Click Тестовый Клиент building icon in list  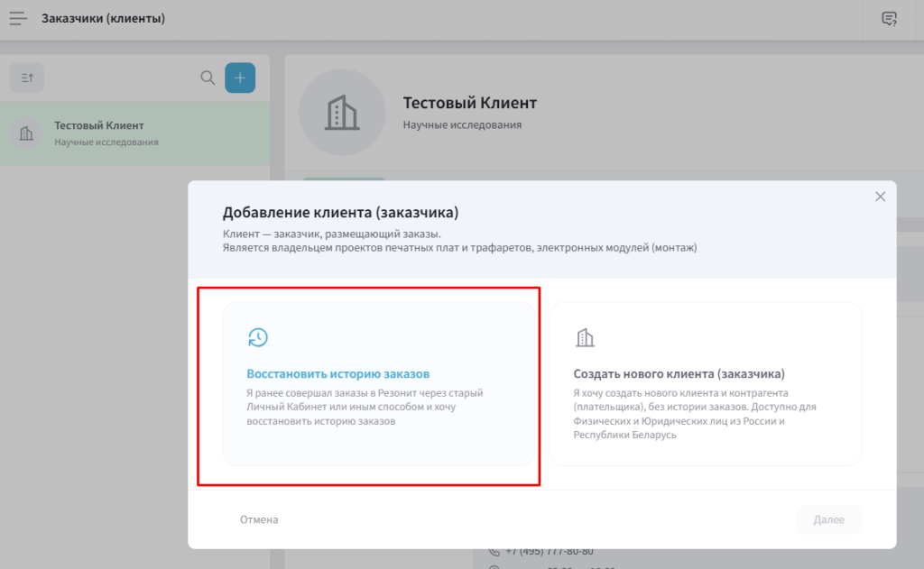point(26,133)
